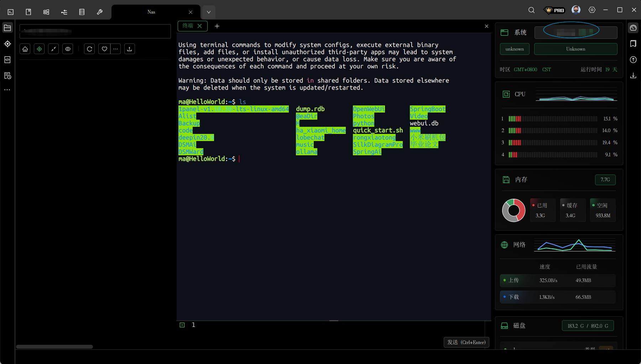Open the terminal icon in top toolbar
The image size is (641, 364).
click(11, 12)
